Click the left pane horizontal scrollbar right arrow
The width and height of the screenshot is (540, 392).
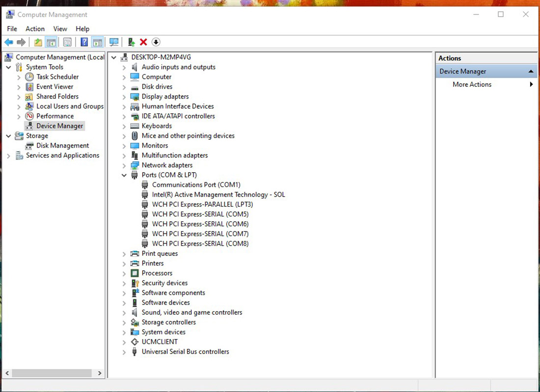(x=100, y=373)
